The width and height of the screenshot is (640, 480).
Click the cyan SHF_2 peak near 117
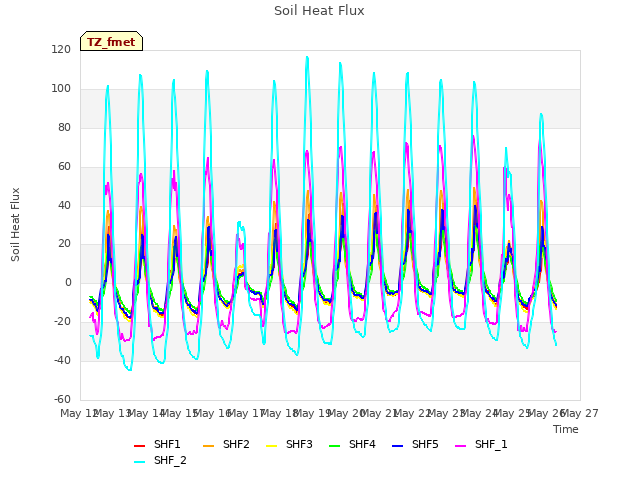pos(307,58)
